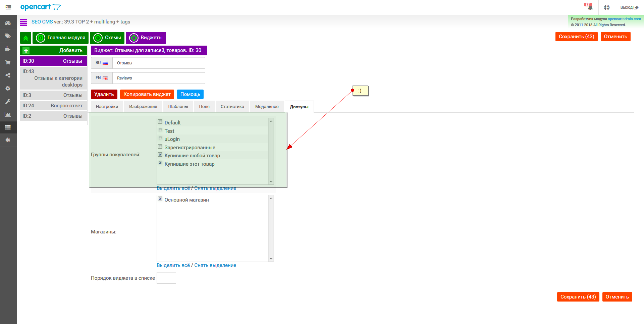Click the plus icon beside Добавить
The width and height of the screenshot is (644, 324).
tap(26, 51)
